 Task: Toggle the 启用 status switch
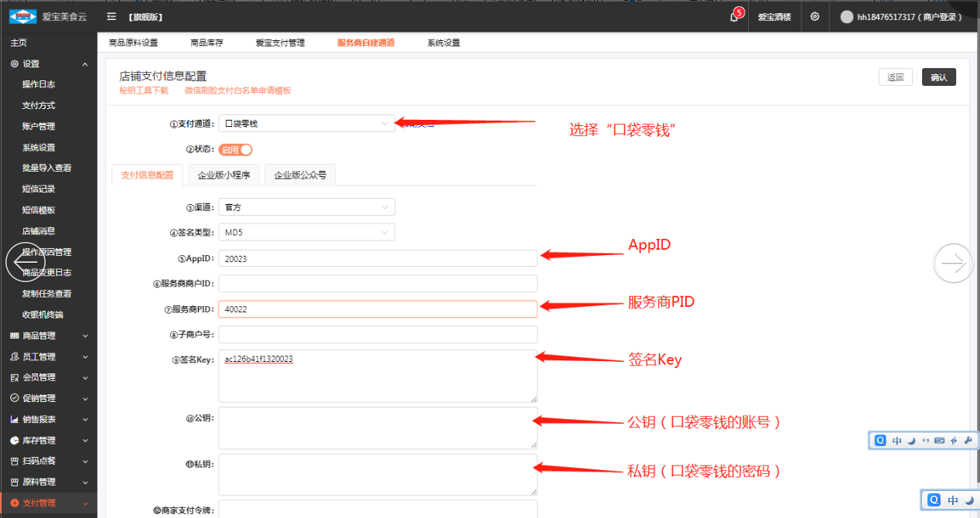click(235, 150)
